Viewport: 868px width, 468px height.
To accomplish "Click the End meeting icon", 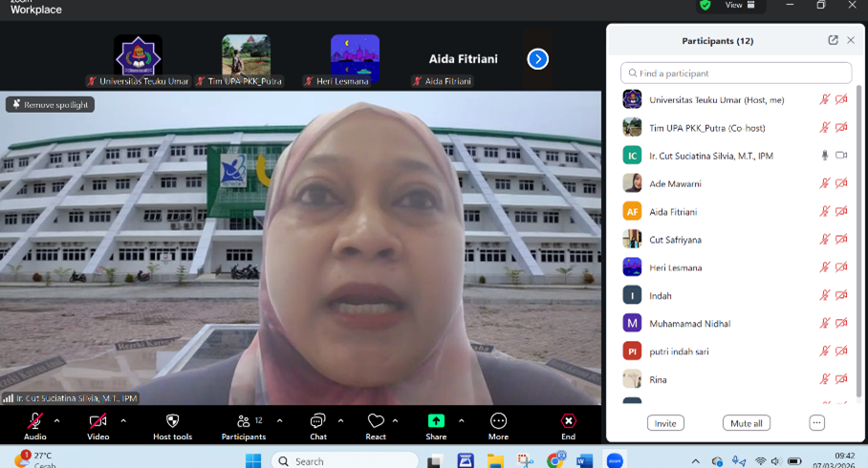I will pos(569,421).
